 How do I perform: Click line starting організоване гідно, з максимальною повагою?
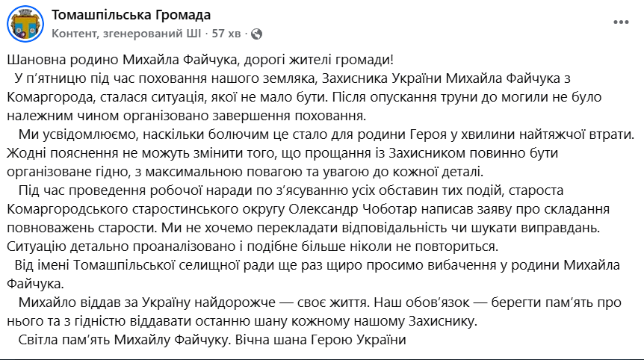pyautogui.click(x=245, y=172)
